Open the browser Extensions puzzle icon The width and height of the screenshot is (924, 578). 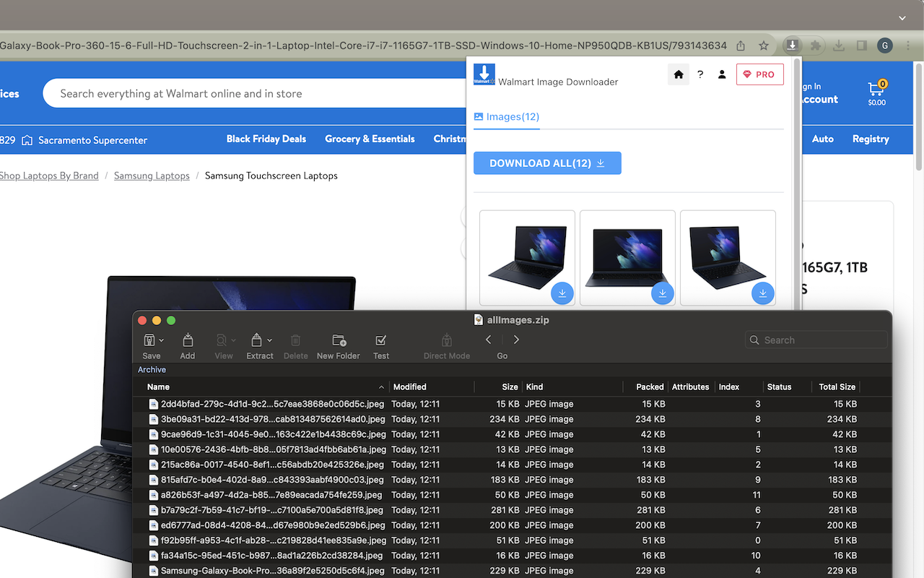(x=816, y=46)
